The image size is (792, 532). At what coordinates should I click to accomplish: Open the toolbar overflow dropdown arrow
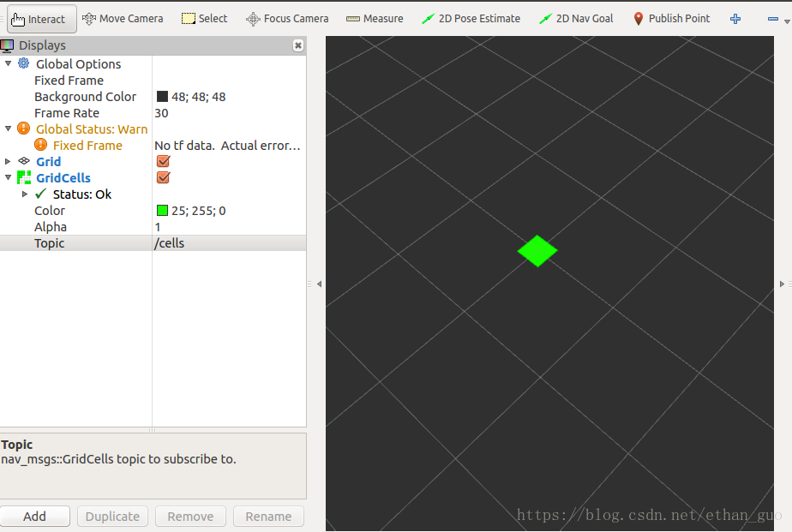787,21
